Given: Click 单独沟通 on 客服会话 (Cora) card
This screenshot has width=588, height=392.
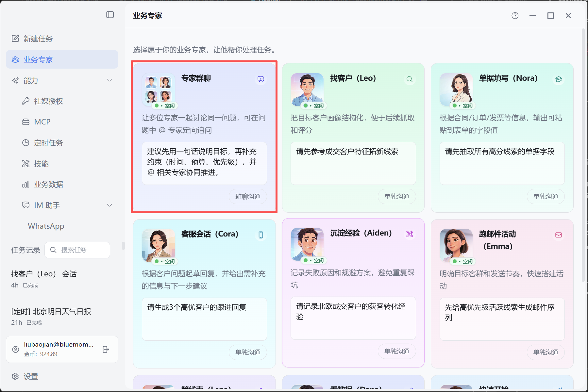Looking at the screenshot, I should pos(248,352).
